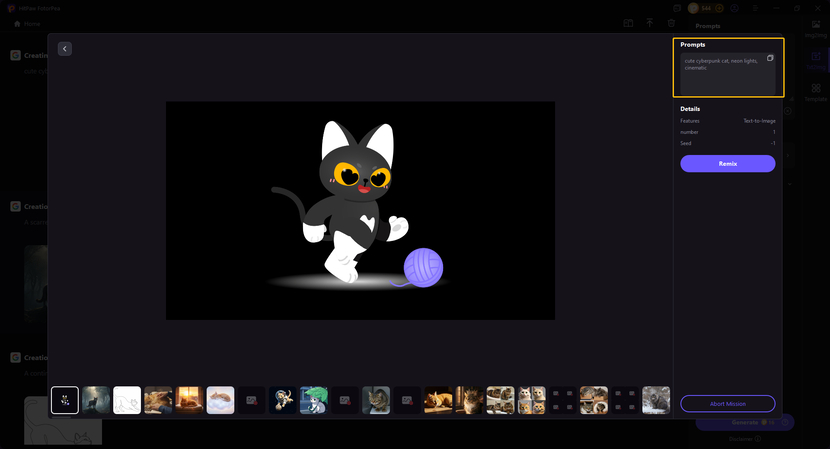The width and height of the screenshot is (830, 449).
Task: Copy the prompt using the copy icon
Action: (x=770, y=58)
